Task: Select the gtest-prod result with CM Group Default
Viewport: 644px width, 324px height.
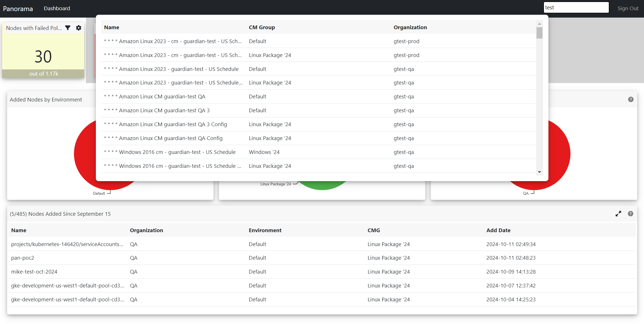Action: tap(318, 41)
